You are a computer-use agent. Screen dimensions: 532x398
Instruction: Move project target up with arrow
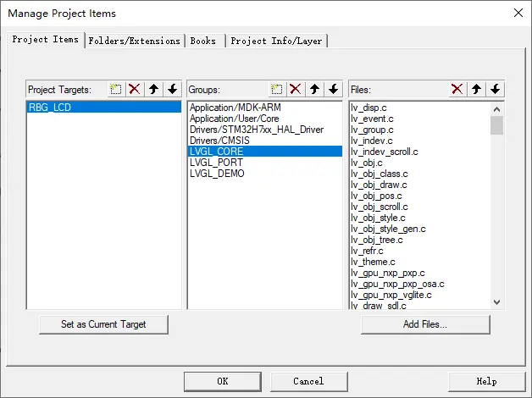(153, 89)
